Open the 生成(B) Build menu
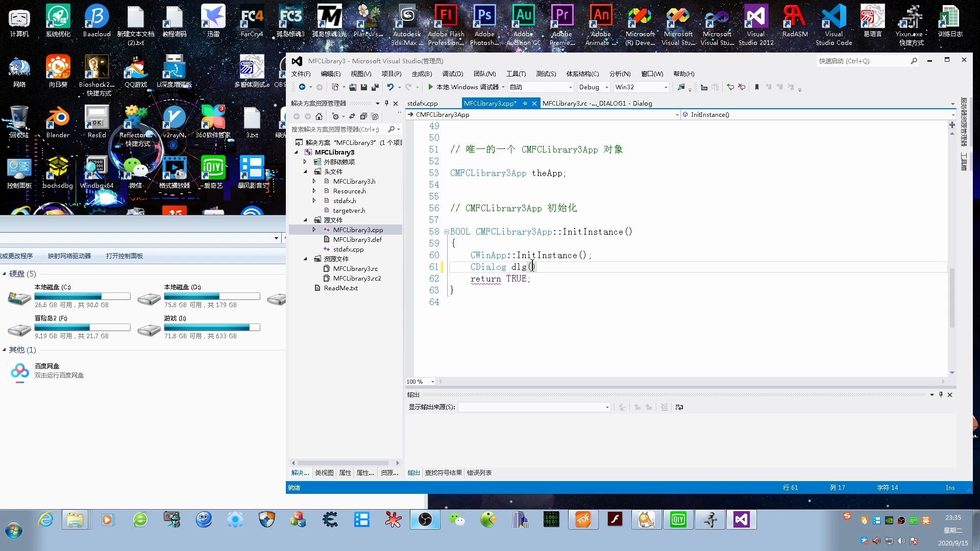The width and height of the screenshot is (980, 551). (421, 74)
